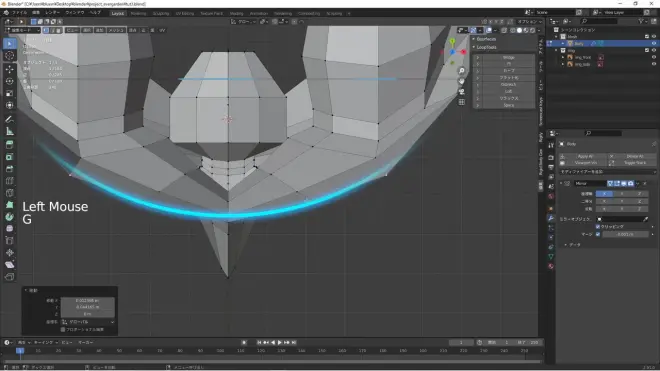Open the File menu
This screenshot has width=660, height=371.
(x=19, y=13)
